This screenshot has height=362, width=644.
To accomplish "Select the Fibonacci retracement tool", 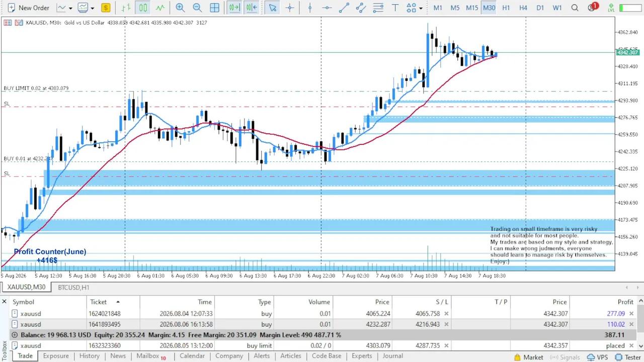I will [x=378, y=8].
